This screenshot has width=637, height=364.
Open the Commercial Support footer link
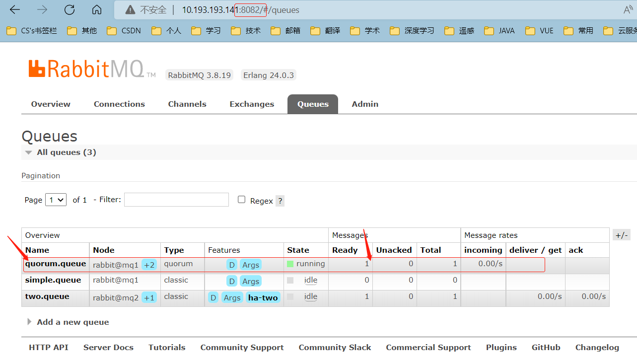pyautogui.click(x=428, y=348)
